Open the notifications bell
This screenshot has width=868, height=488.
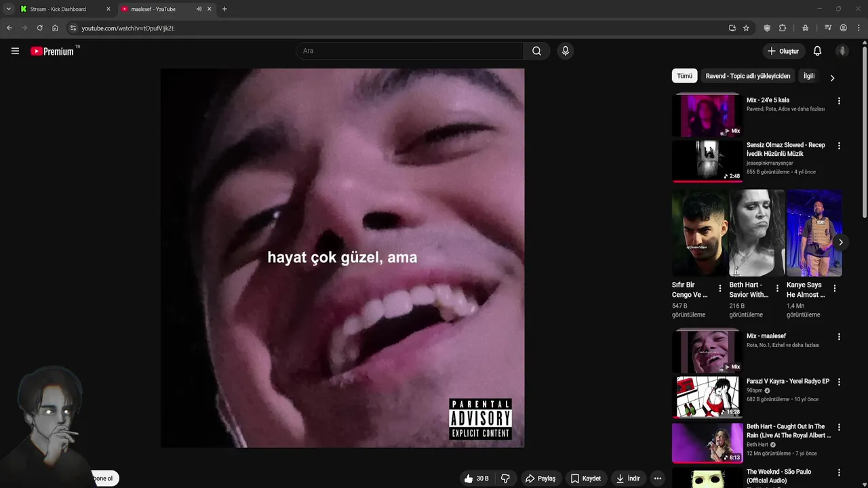click(x=817, y=51)
